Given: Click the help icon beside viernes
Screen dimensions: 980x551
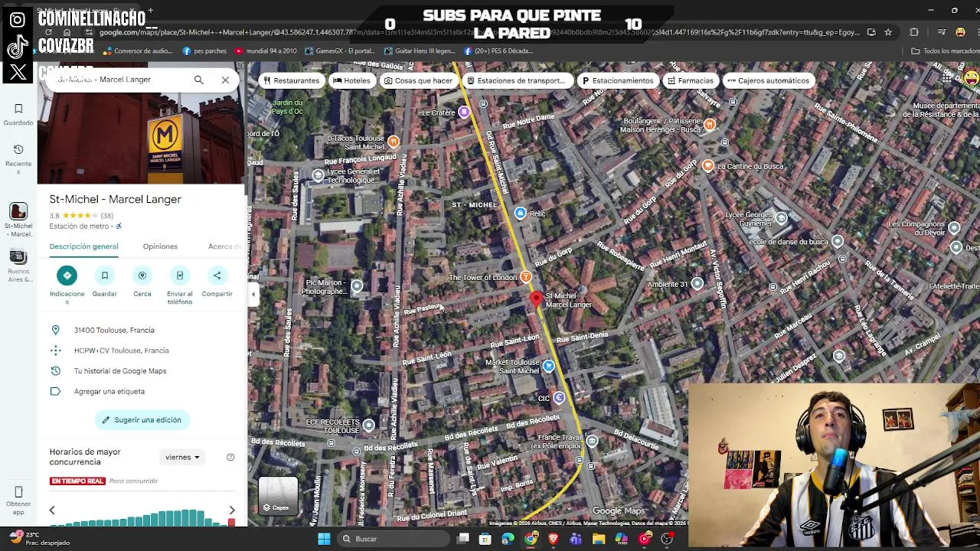Looking at the screenshot, I should [x=230, y=458].
